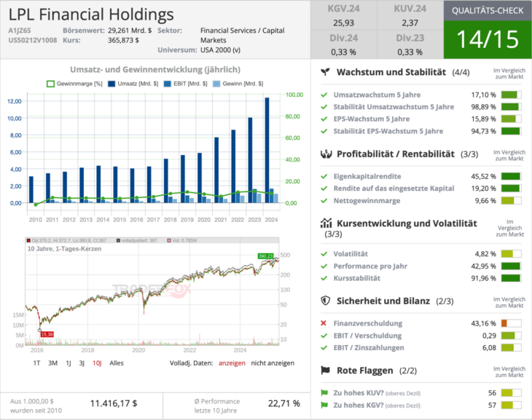Select the 1J chart timeframe
The width and height of the screenshot is (532, 420).
(x=69, y=363)
